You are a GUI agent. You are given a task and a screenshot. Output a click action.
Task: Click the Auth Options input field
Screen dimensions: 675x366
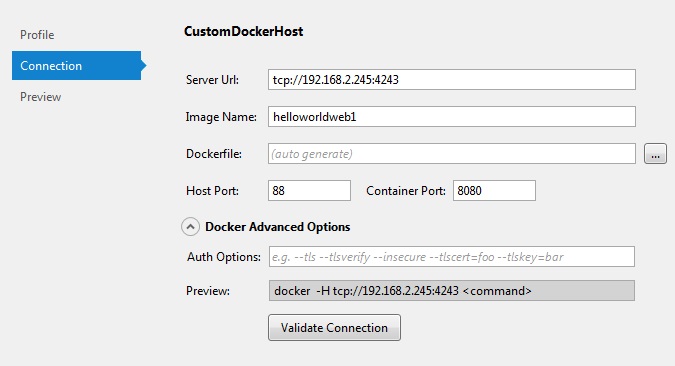point(452,257)
